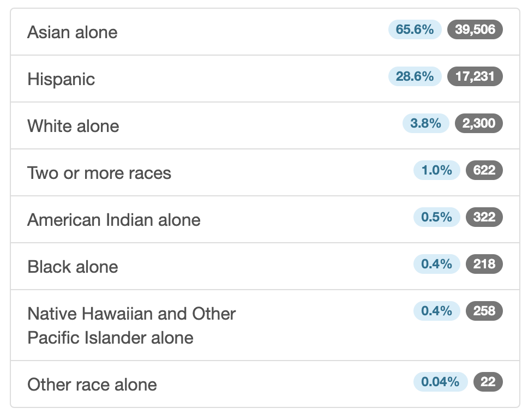This screenshot has width=528, height=420.
Task: Select the American Indian alone row
Action: click(x=265, y=219)
